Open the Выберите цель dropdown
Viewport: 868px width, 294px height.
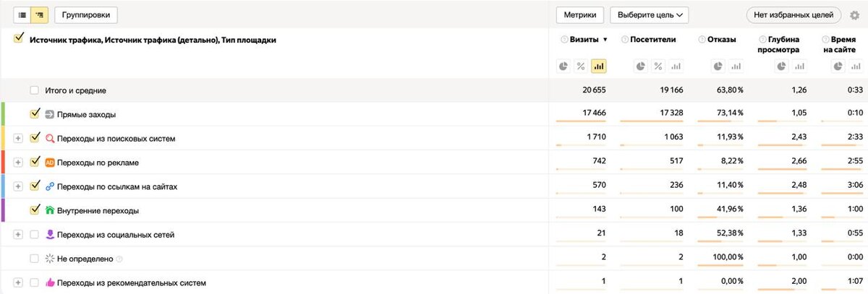[x=649, y=15]
